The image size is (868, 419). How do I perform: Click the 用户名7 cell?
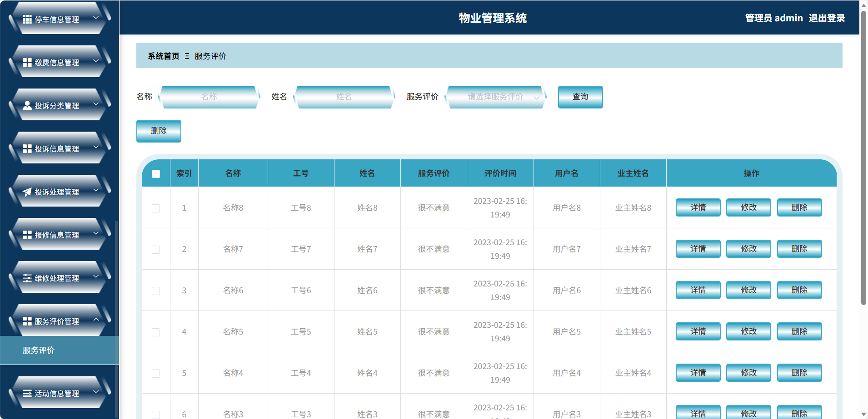[567, 249]
